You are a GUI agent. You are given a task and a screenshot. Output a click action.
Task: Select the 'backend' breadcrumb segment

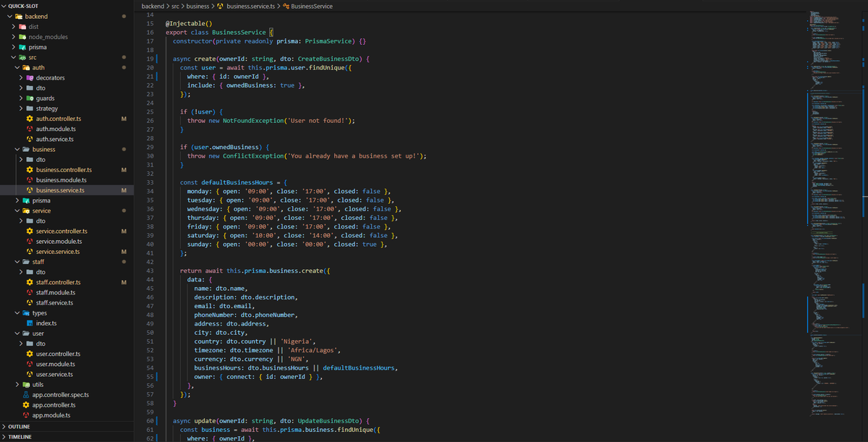[x=153, y=6]
